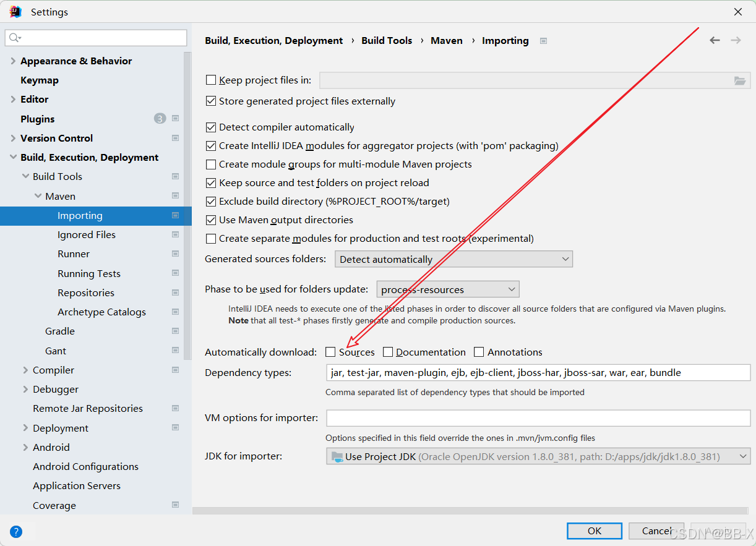The height and width of the screenshot is (546, 756).
Task: Click the project icon next to Version Control
Action: pos(176,138)
